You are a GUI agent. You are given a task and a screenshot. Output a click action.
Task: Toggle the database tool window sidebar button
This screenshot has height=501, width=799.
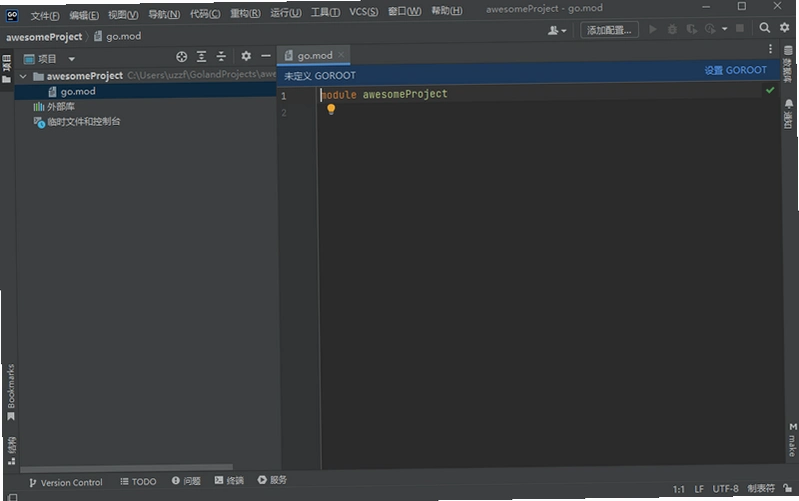(788, 64)
